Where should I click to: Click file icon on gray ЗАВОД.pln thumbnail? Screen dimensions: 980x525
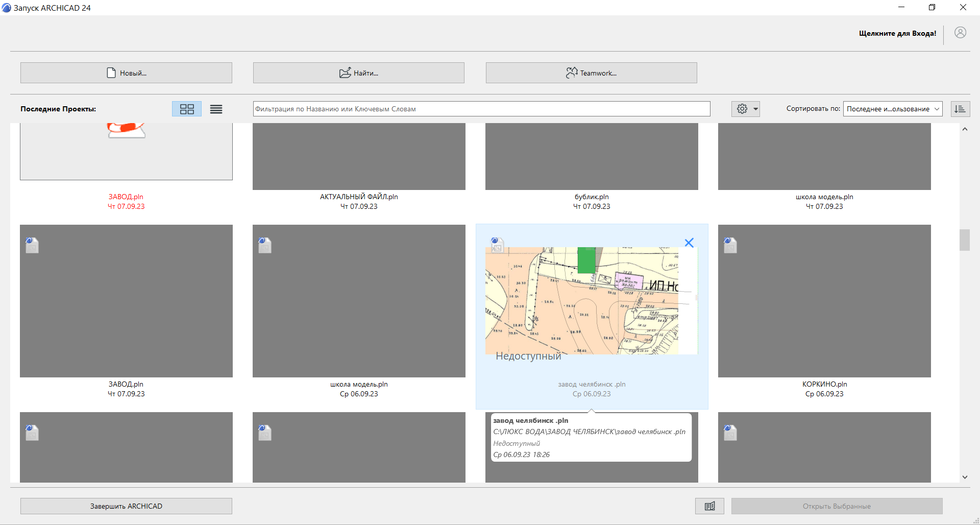(x=32, y=245)
